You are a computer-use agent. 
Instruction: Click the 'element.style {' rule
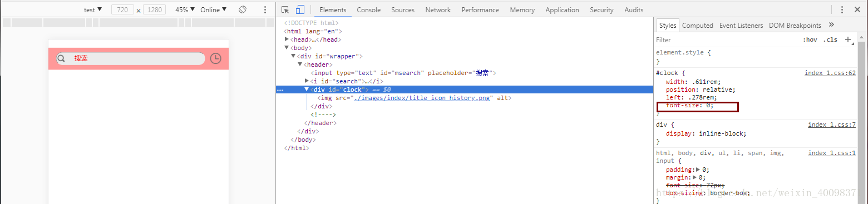[x=683, y=52]
